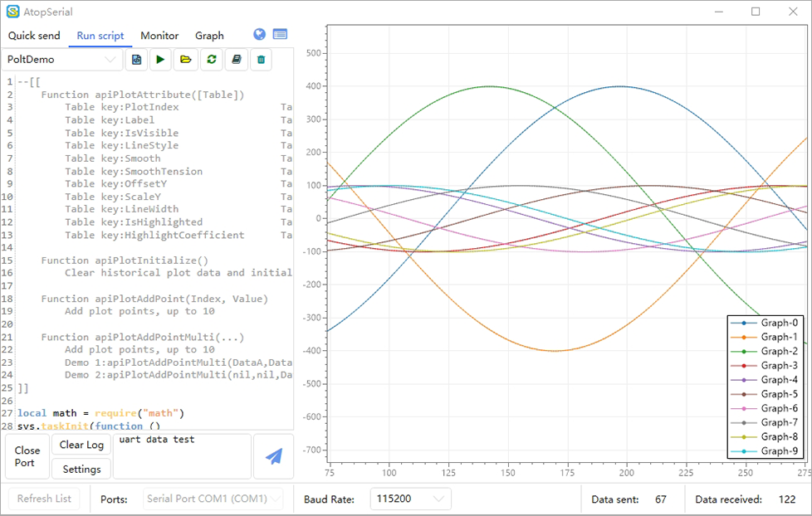Image resolution: width=812 pixels, height=516 pixels.
Task: Click Graph-2 entry in the legend
Action: click(x=765, y=352)
